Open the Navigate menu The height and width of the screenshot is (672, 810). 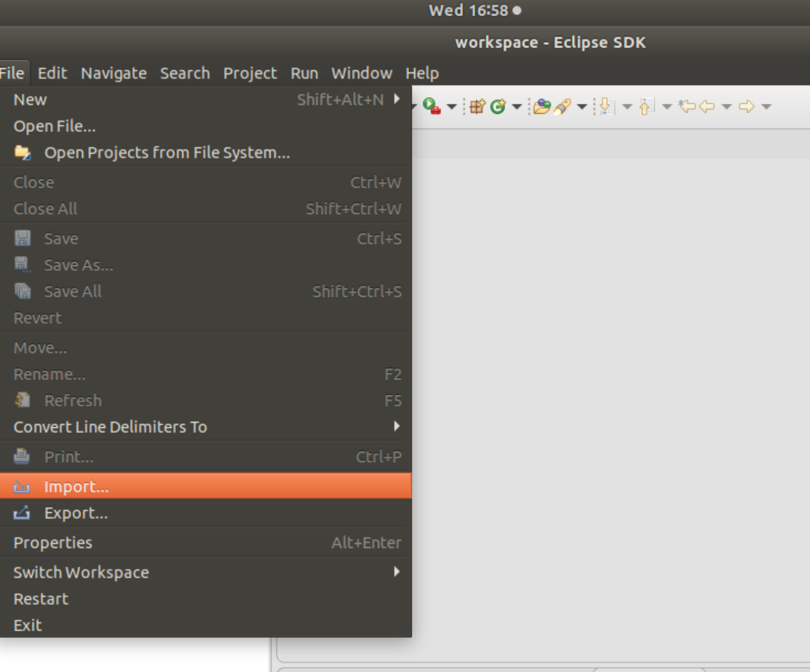coord(114,73)
